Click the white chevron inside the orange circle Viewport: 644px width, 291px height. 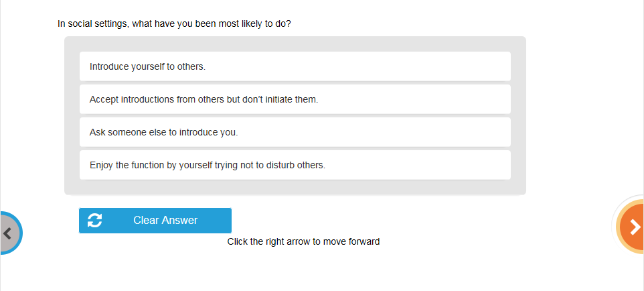[x=636, y=228]
